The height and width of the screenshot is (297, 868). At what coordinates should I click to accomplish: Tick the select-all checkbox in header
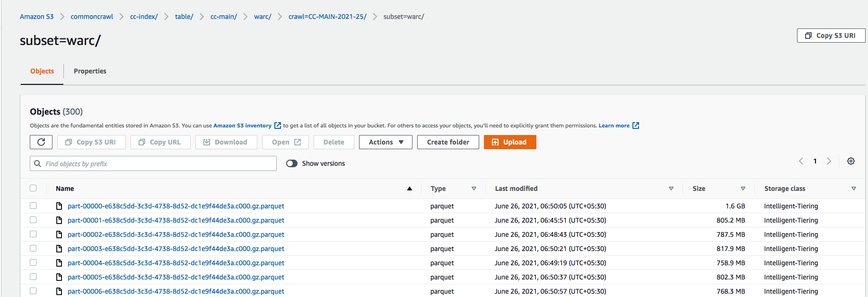click(33, 188)
